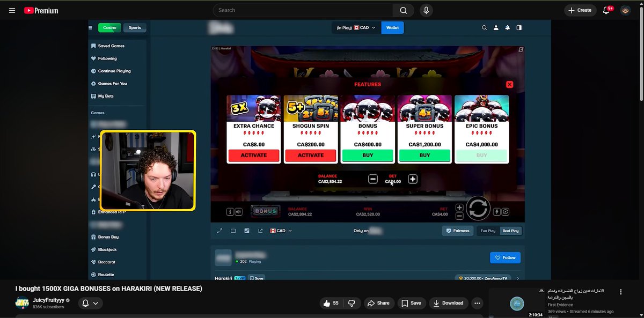The image size is (644, 318).
Task: Increase bet with popup plus button
Action: [x=413, y=179]
